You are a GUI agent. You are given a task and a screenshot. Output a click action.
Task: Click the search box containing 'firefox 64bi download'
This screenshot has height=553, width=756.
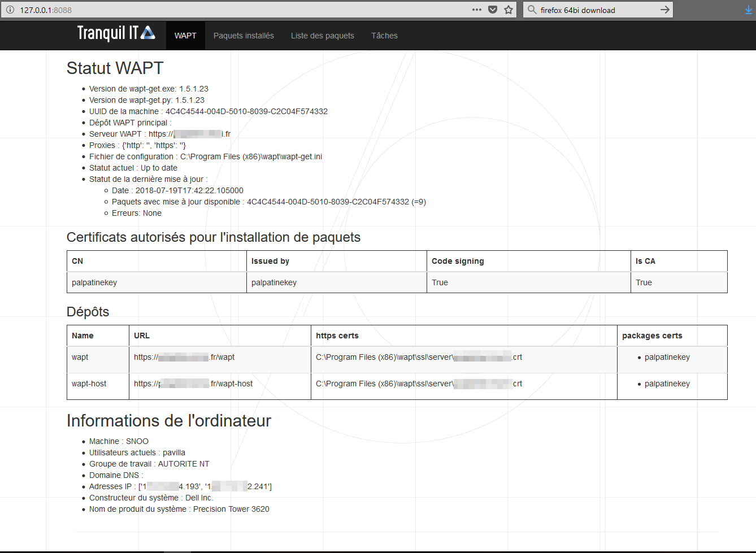coord(599,10)
